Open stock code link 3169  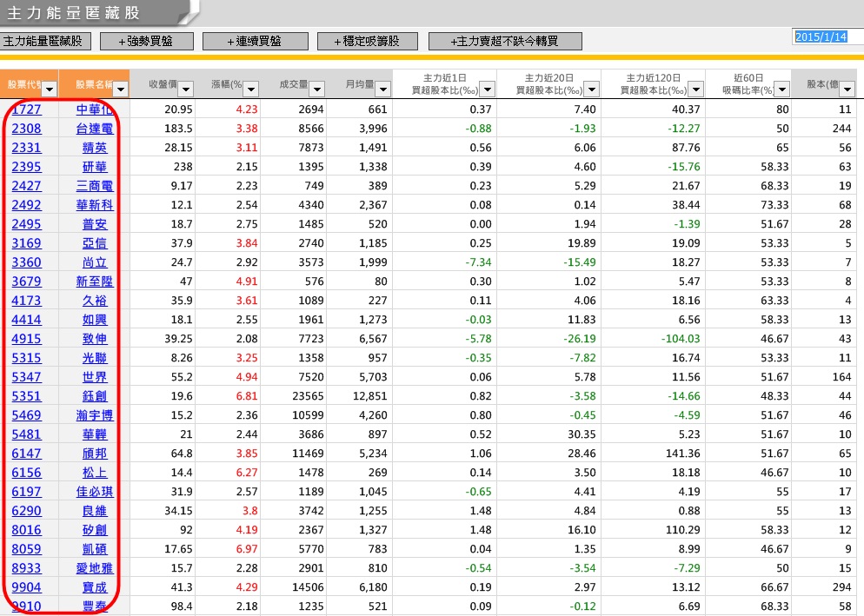coord(26,243)
